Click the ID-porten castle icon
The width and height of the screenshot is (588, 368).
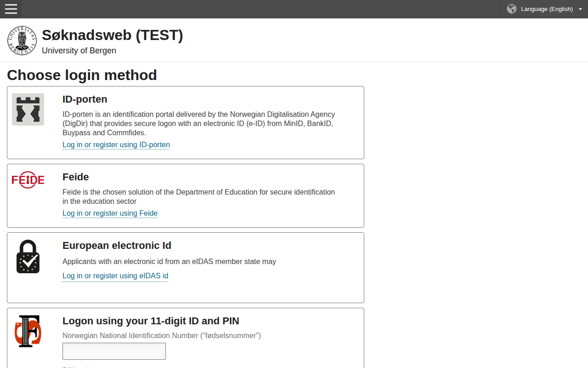pos(28,109)
